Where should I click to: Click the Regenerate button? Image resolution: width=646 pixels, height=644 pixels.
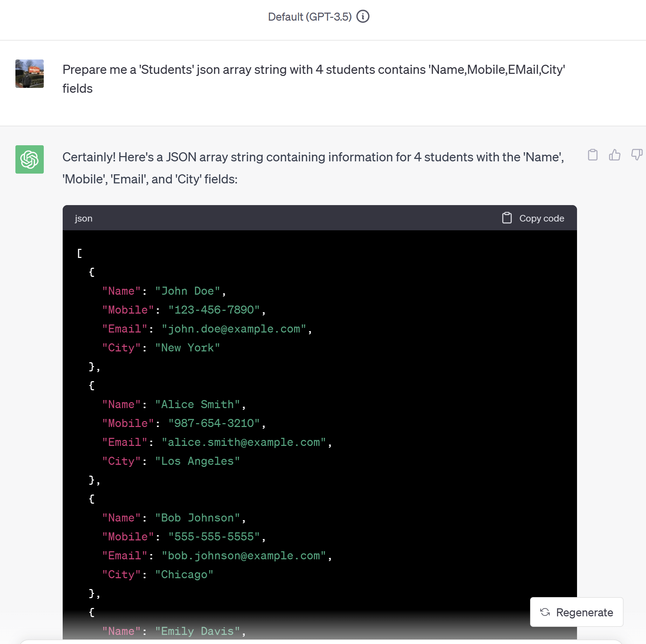coord(577,612)
